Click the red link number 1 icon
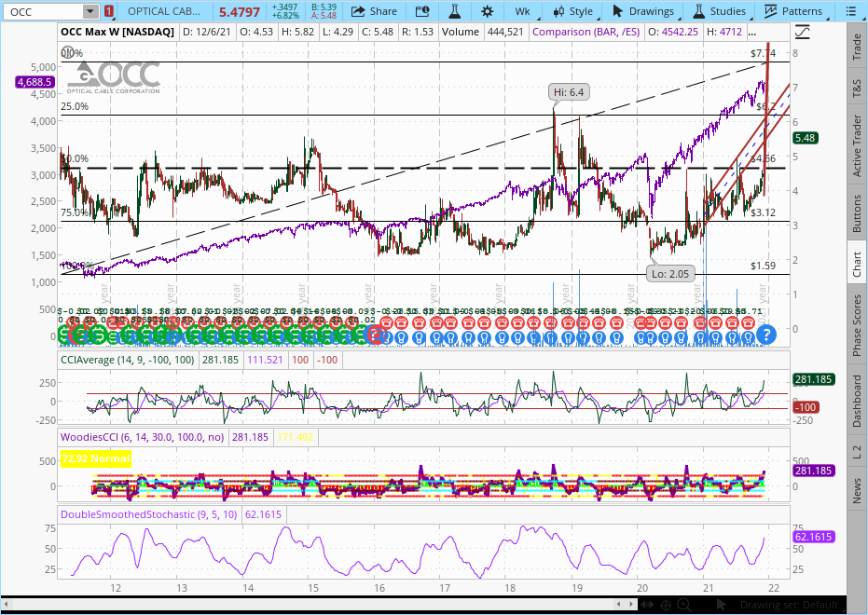The image size is (868, 615). (109, 11)
